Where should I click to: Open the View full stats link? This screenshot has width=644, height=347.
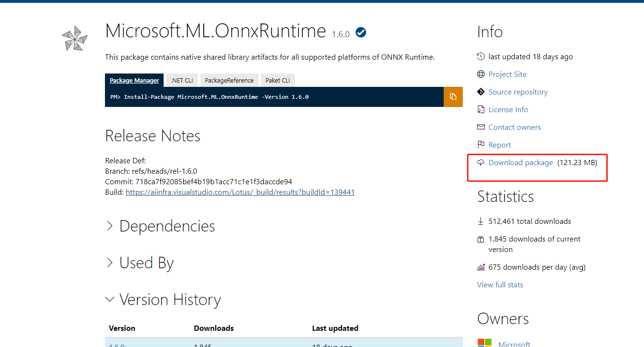coord(500,285)
